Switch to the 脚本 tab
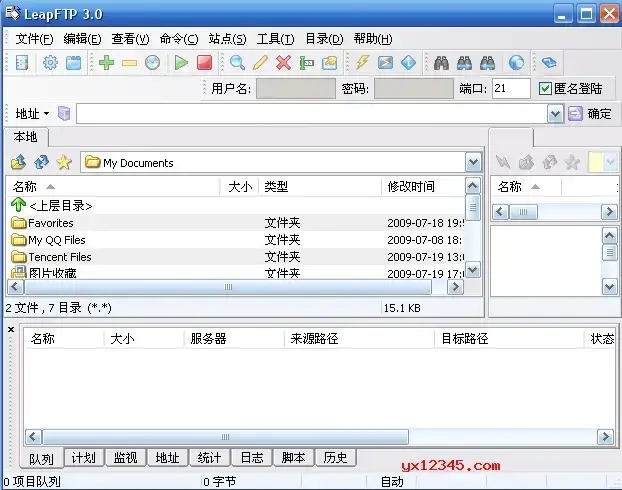The height and width of the screenshot is (490, 622). [x=294, y=458]
